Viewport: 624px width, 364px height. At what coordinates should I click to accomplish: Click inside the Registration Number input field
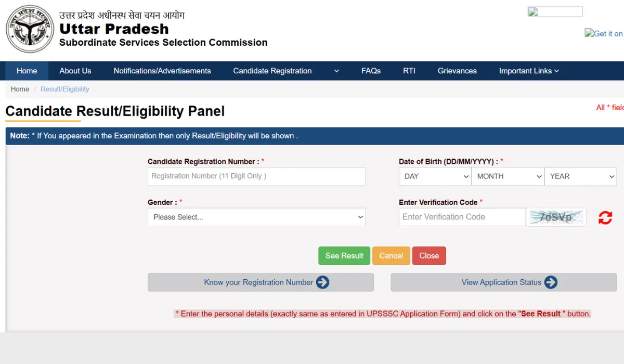point(256,176)
